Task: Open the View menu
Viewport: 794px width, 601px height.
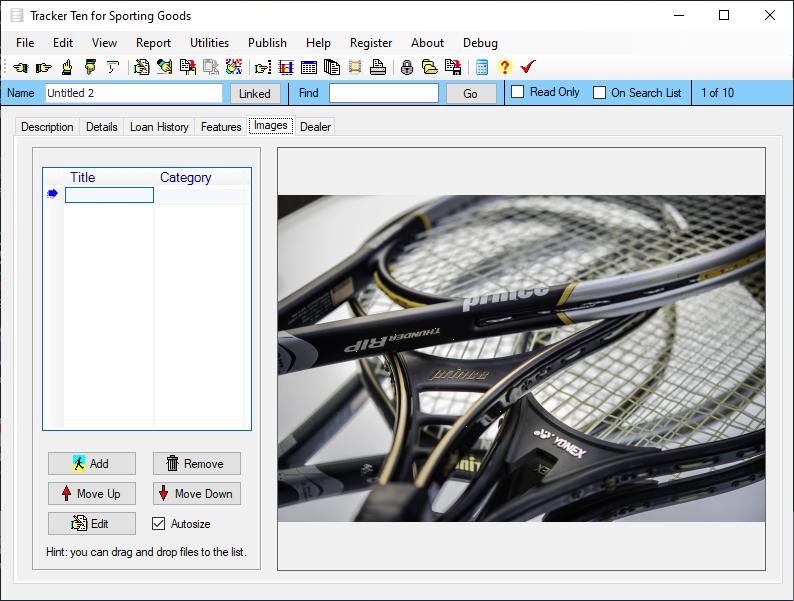Action: (104, 43)
